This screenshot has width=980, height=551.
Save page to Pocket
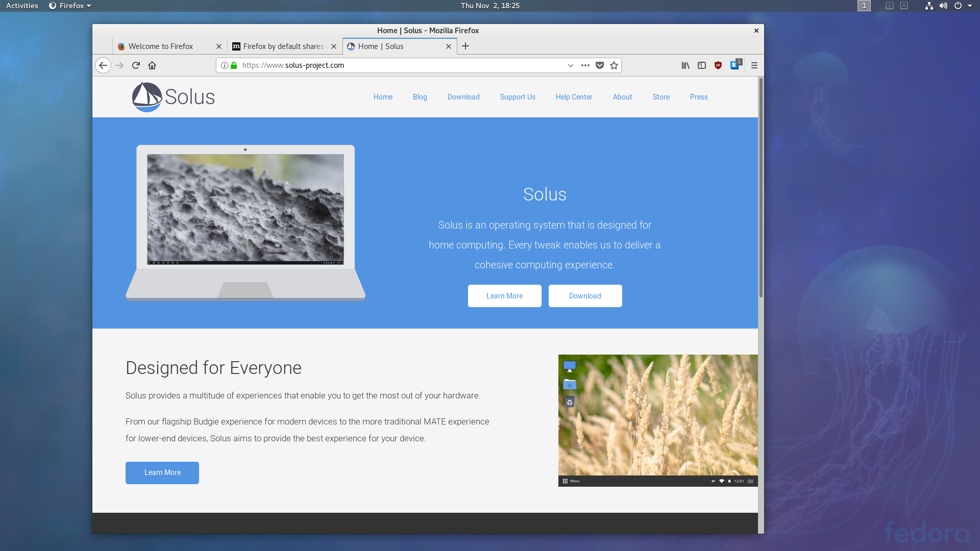pos(600,65)
